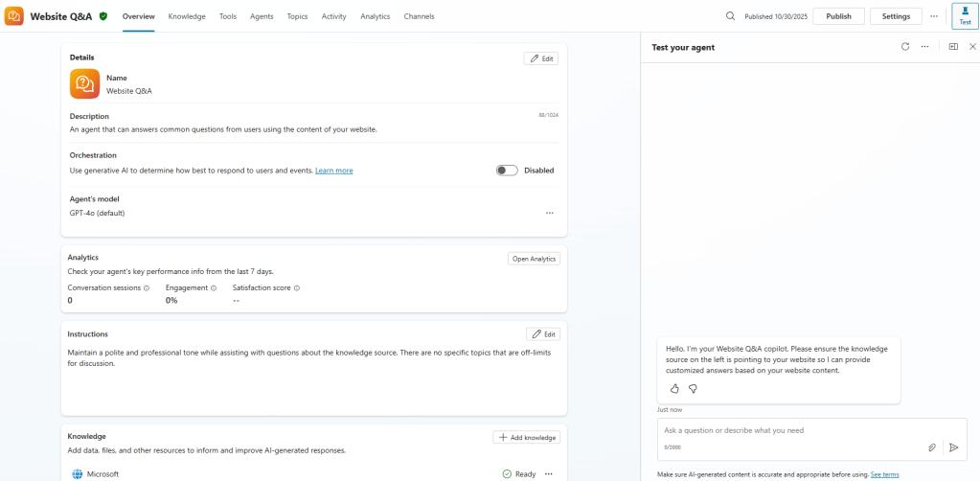The image size is (980, 481).
Task: Toggle the generative AI Orchestration switch
Action: click(x=507, y=171)
